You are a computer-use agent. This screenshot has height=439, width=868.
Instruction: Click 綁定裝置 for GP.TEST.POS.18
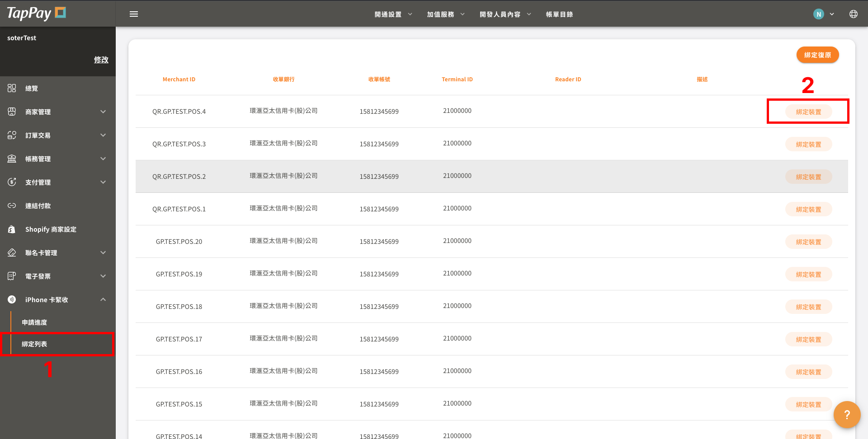coord(808,307)
